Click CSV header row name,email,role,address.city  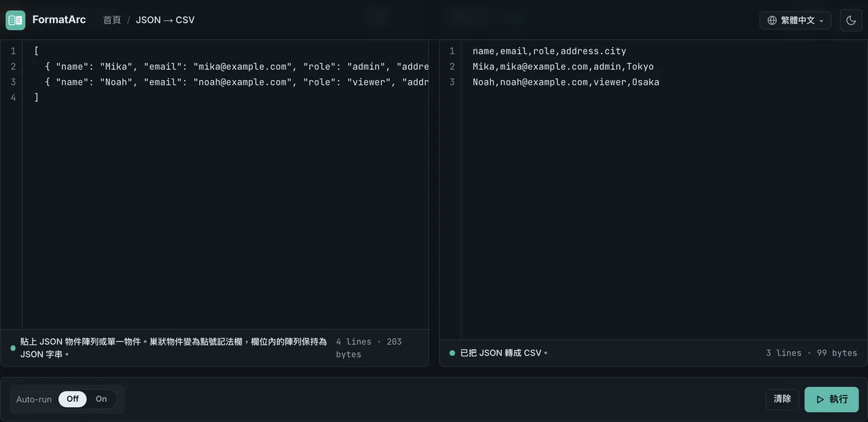point(549,51)
